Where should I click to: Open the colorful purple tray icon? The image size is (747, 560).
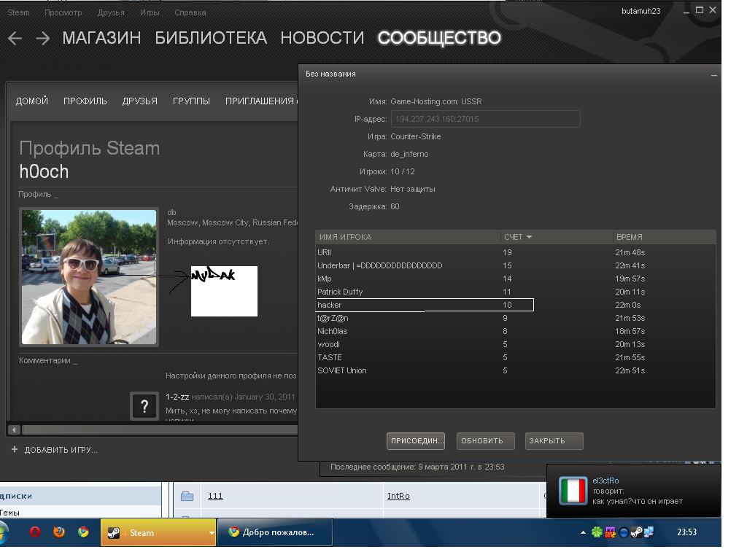(611, 532)
